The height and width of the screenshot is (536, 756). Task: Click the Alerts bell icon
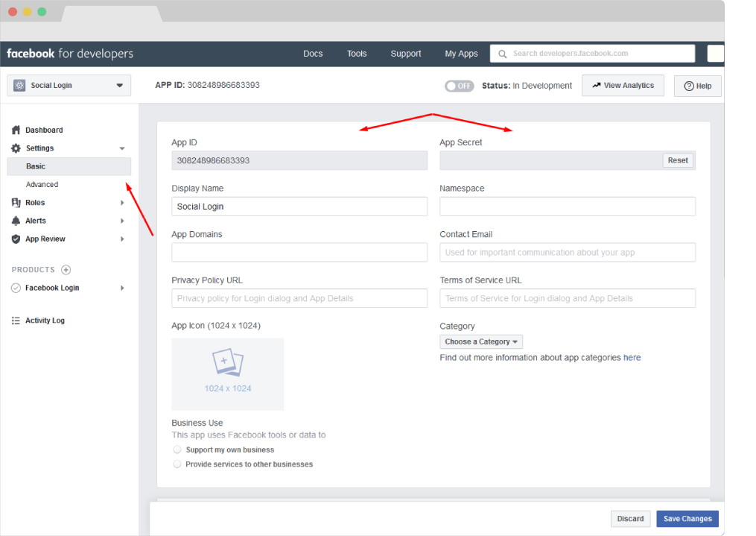pyautogui.click(x=16, y=221)
